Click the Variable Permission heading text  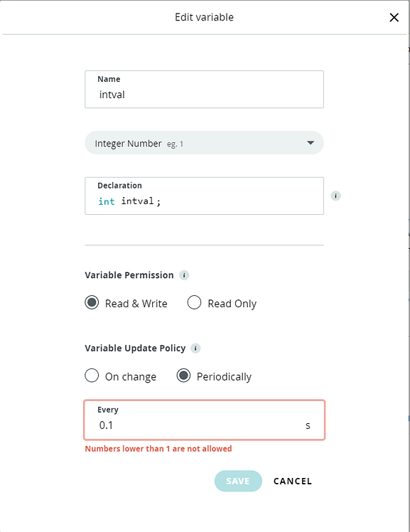click(129, 275)
